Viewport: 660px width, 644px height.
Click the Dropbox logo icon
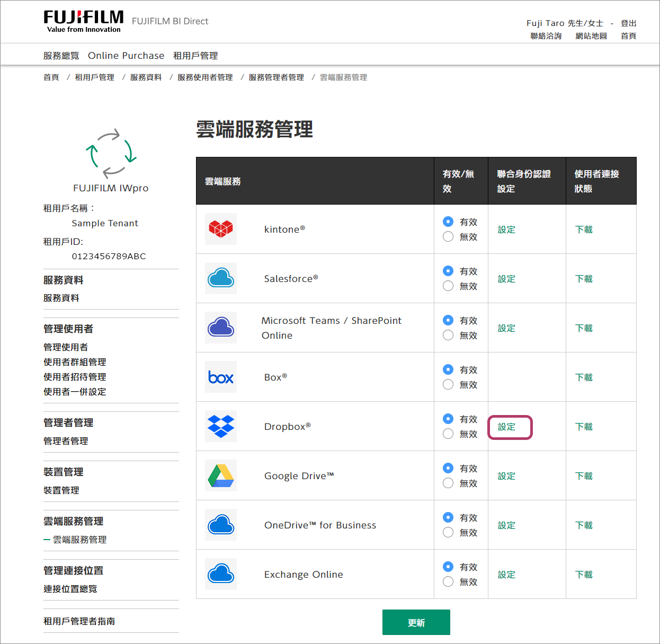click(221, 426)
